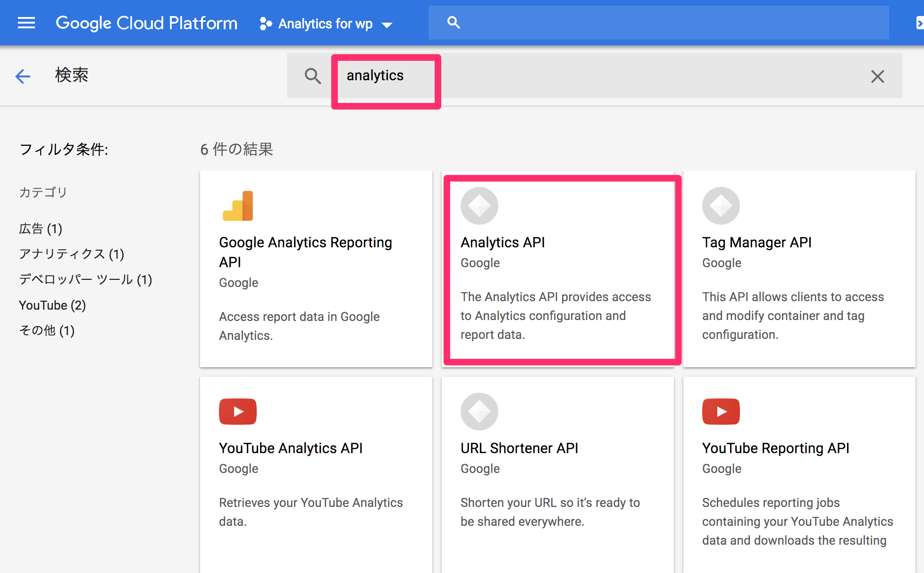Click the top bar search magnifier icon
924x573 pixels.
pyautogui.click(x=454, y=22)
